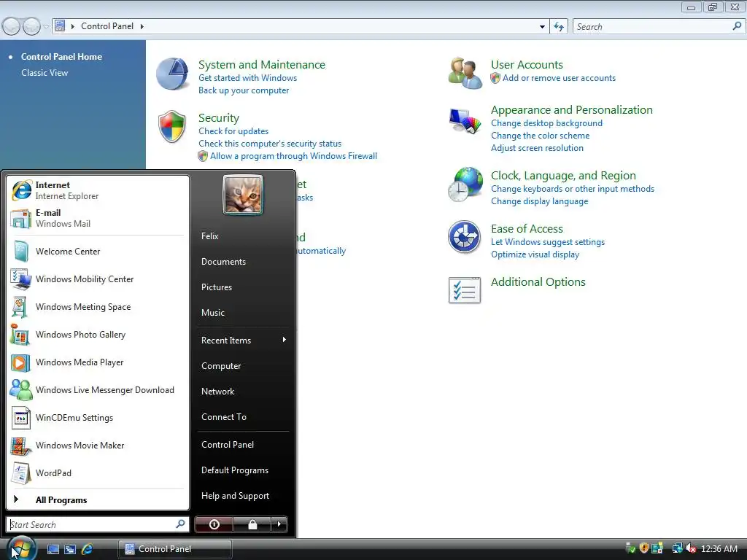Click Adjust screen resolution link

(538, 148)
